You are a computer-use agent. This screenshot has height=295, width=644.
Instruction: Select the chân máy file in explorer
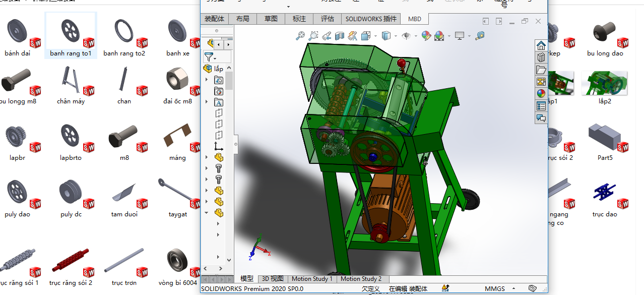click(71, 86)
